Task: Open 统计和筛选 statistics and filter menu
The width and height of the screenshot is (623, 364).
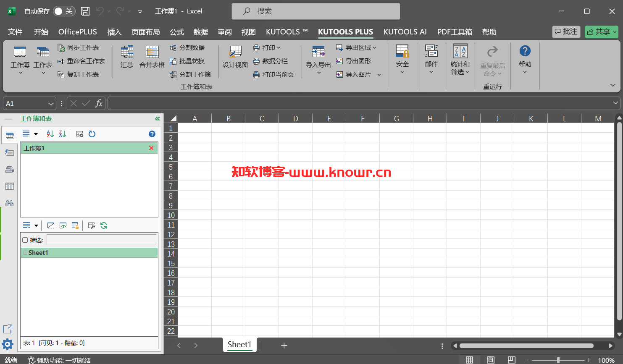Action: point(460,60)
